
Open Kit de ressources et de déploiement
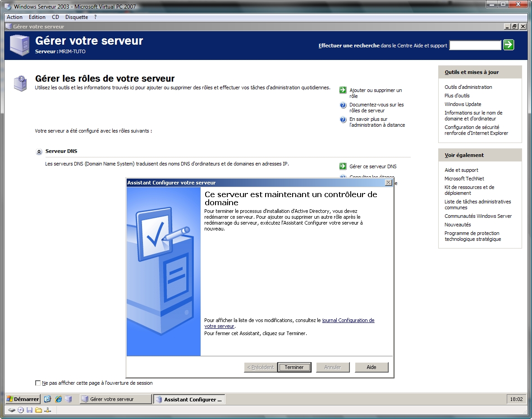tap(469, 190)
